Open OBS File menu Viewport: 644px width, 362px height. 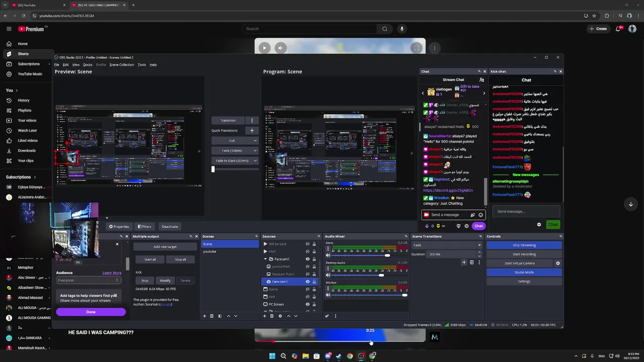coord(57,64)
